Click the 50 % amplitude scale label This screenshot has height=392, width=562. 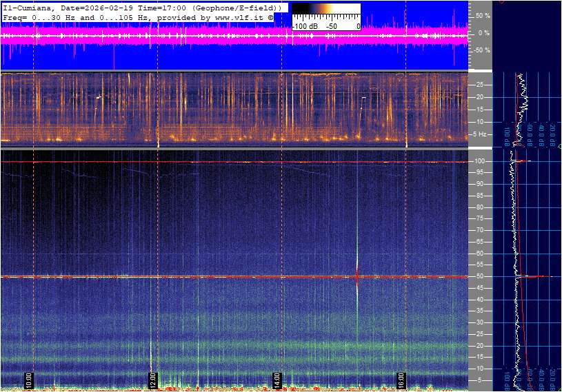point(483,15)
